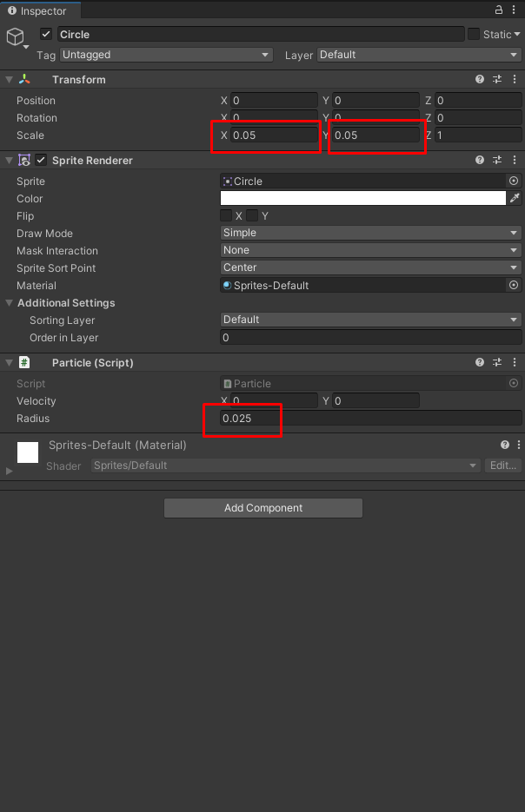Open the Inspector panel options menu
Viewport: 525px width, 812px height.
coord(515,10)
